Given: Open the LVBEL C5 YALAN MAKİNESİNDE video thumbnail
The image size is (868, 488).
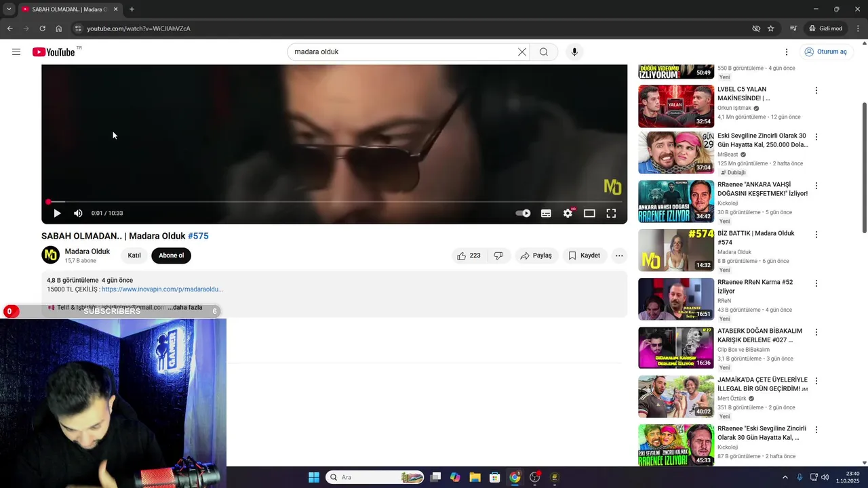Looking at the screenshot, I should coord(676,106).
